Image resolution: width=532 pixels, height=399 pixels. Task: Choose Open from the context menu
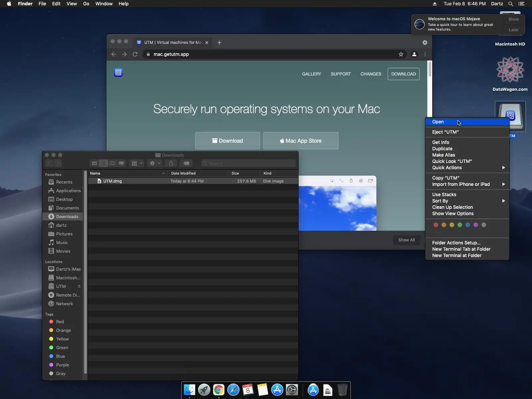click(x=467, y=122)
